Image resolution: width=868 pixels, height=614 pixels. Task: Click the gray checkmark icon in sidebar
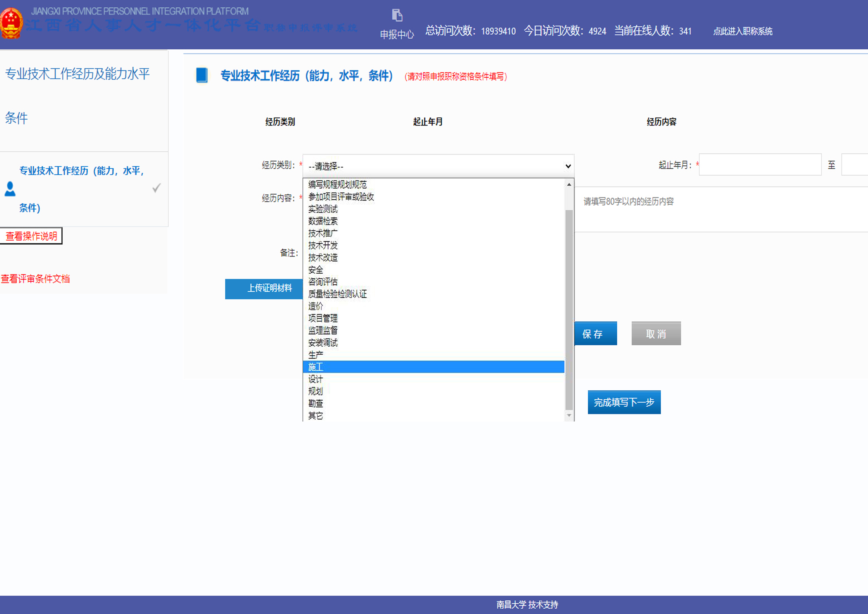pyautogui.click(x=156, y=188)
